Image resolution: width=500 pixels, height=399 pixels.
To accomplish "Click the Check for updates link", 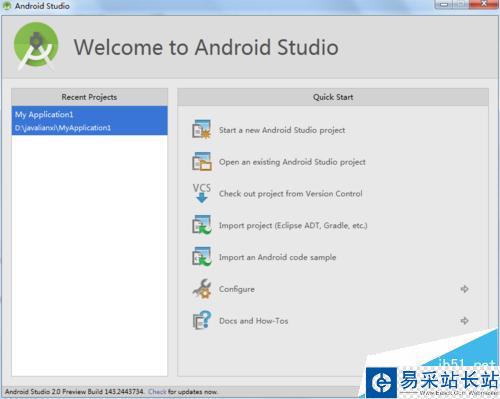I will [x=157, y=392].
